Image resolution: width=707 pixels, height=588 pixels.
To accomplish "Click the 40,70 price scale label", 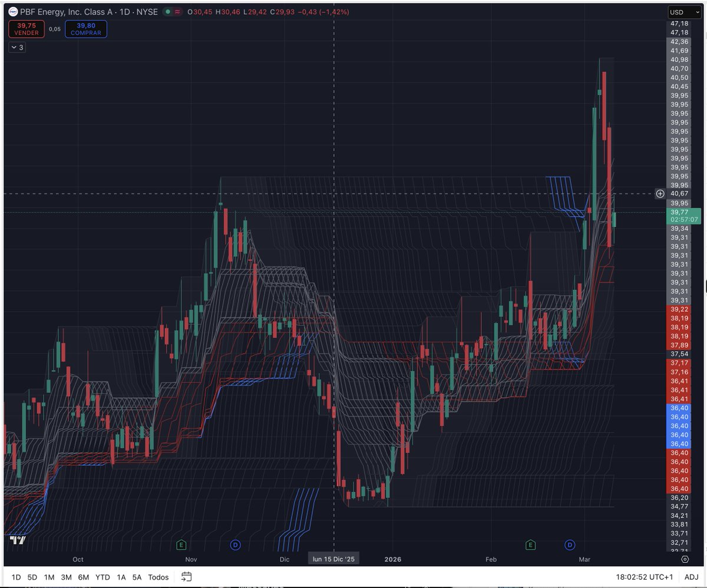I will [x=679, y=68].
